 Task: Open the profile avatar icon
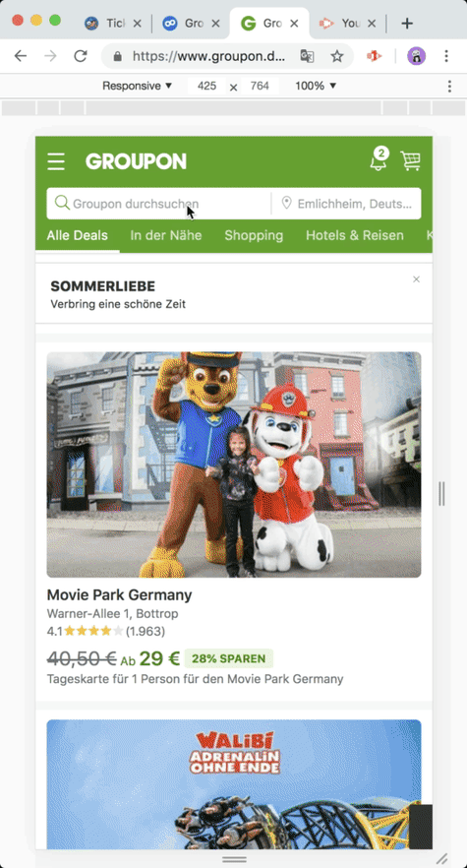click(x=416, y=56)
